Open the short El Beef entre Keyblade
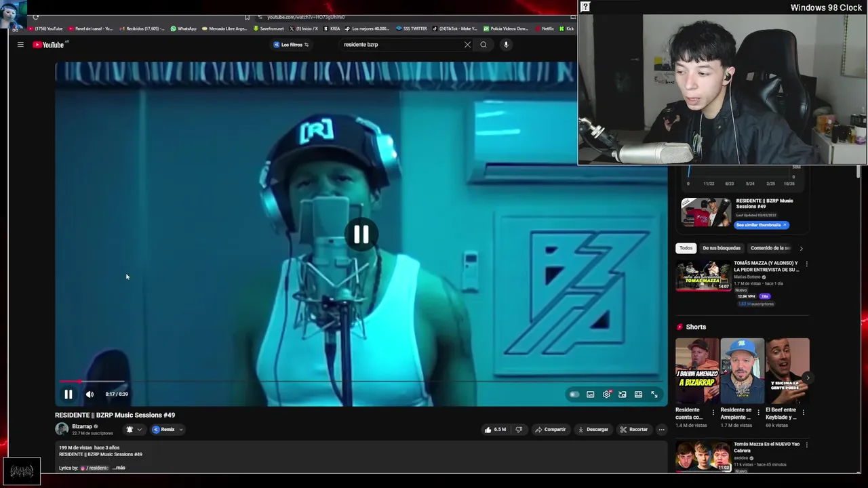868x488 pixels. click(787, 371)
